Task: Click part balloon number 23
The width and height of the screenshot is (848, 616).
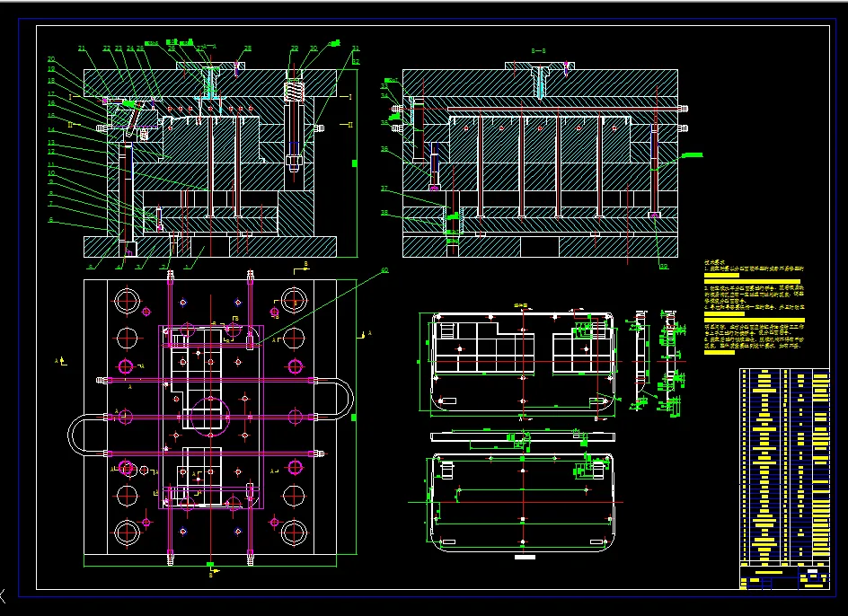Action: pyautogui.click(x=119, y=48)
